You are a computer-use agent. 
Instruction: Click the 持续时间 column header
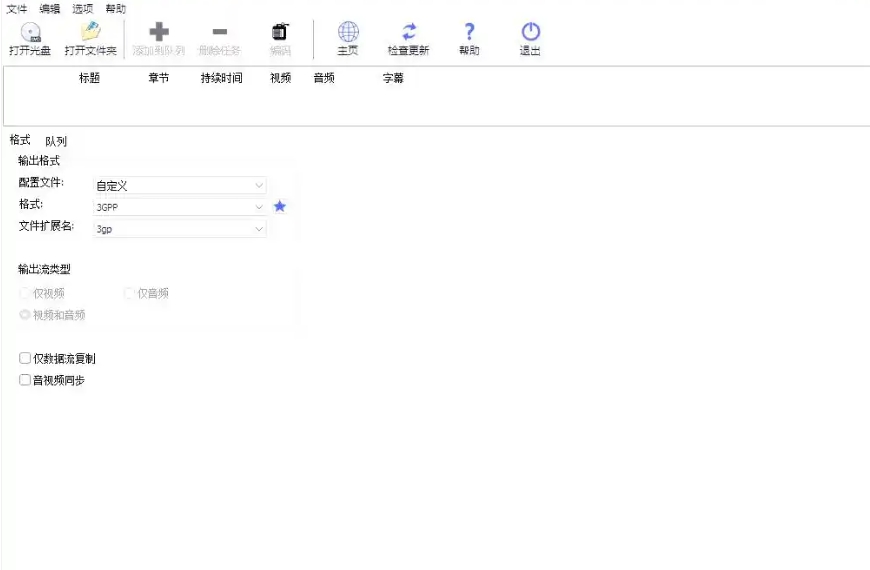221,78
